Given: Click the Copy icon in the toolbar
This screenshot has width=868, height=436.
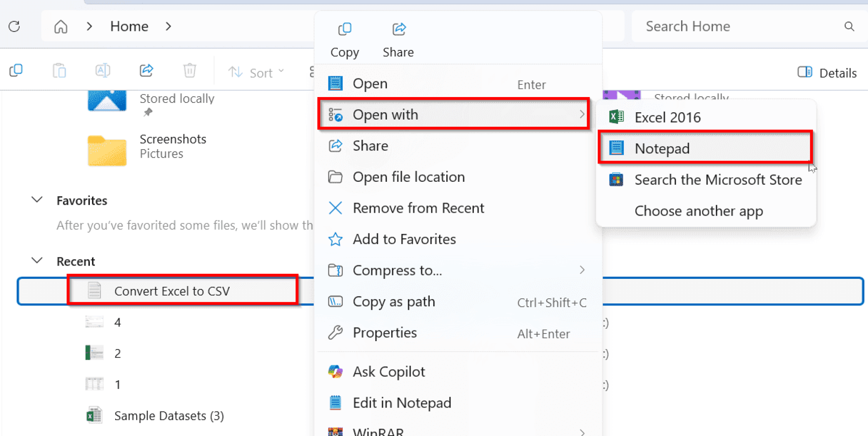Looking at the screenshot, I should coord(16,70).
